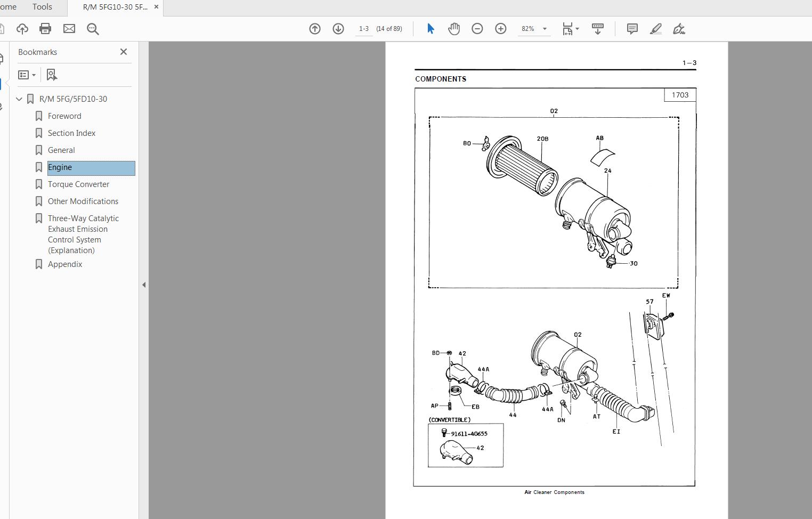This screenshot has height=519, width=812.
Task: Switch to the R/M 5FG10-30 document tab
Action: click(115, 7)
